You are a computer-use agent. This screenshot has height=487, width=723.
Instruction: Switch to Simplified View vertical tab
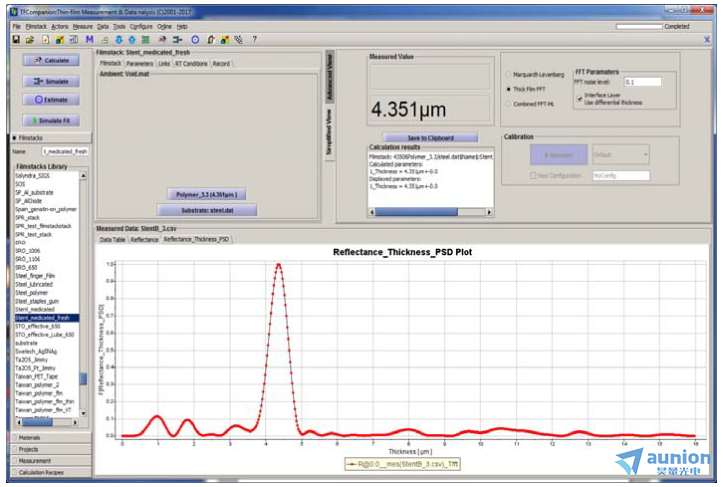329,132
